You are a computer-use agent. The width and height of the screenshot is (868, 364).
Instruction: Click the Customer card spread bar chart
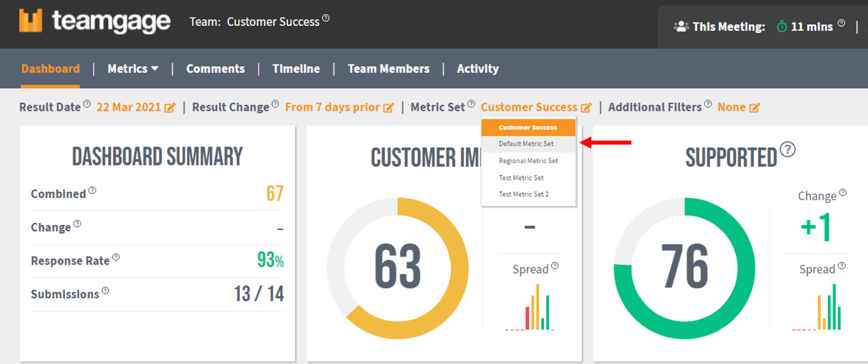[x=530, y=307]
